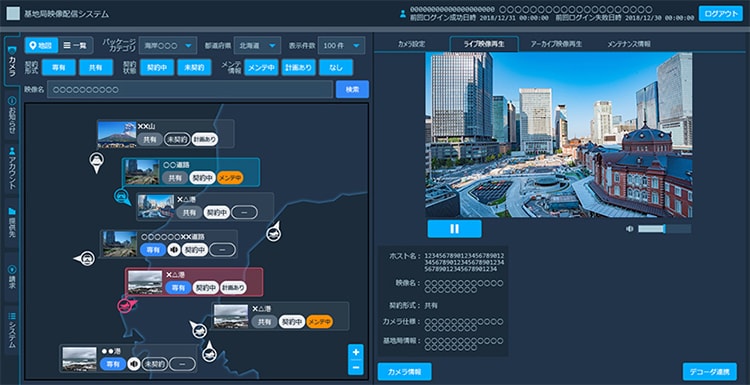Image resolution: width=750 pixels, height=385 pixels.
Task: Open the カメラ sidebar tab
Action: click(12, 63)
